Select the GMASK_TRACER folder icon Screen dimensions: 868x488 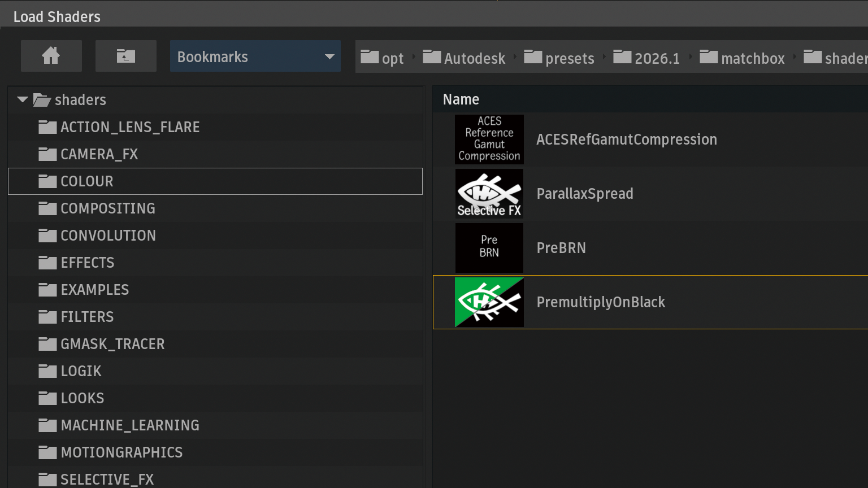click(x=47, y=344)
